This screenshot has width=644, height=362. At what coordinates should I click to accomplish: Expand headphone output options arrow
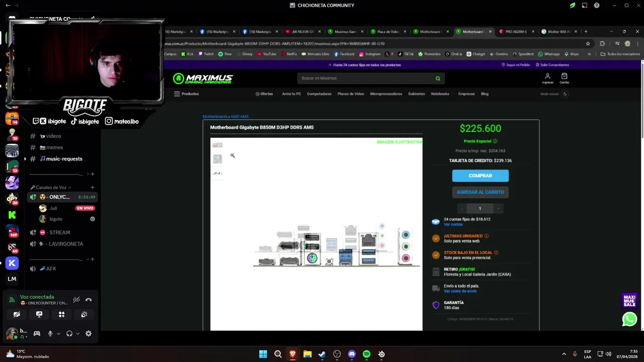pyautogui.click(x=77, y=333)
